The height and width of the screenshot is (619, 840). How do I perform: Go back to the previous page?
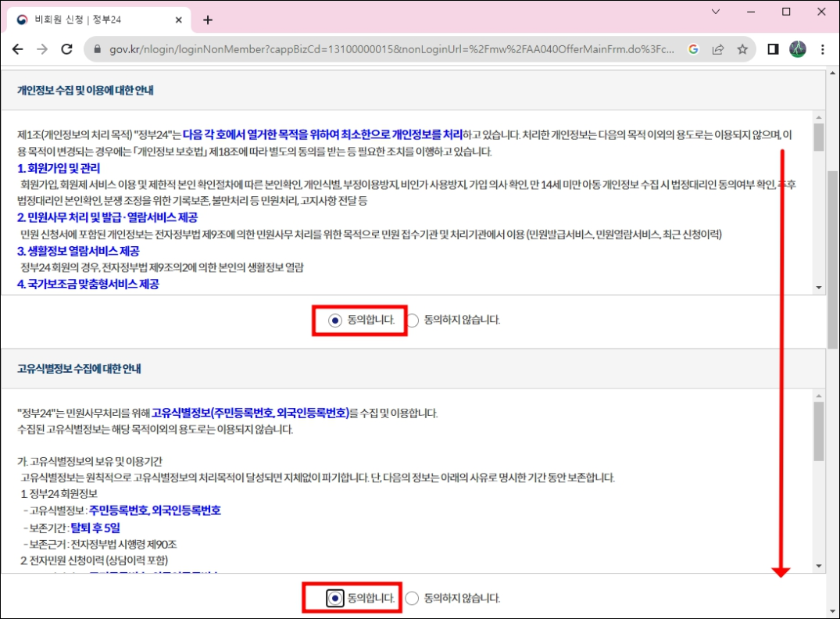(x=18, y=49)
